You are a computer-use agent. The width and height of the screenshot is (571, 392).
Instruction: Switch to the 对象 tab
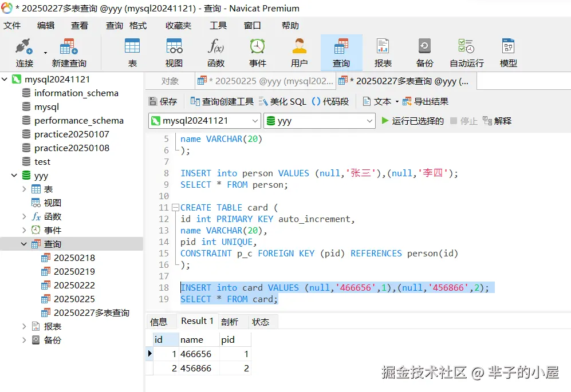coord(170,81)
